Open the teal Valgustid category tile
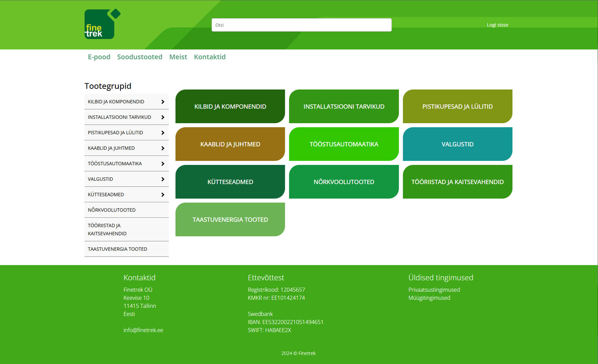This screenshot has height=364, width=598. (457, 144)
